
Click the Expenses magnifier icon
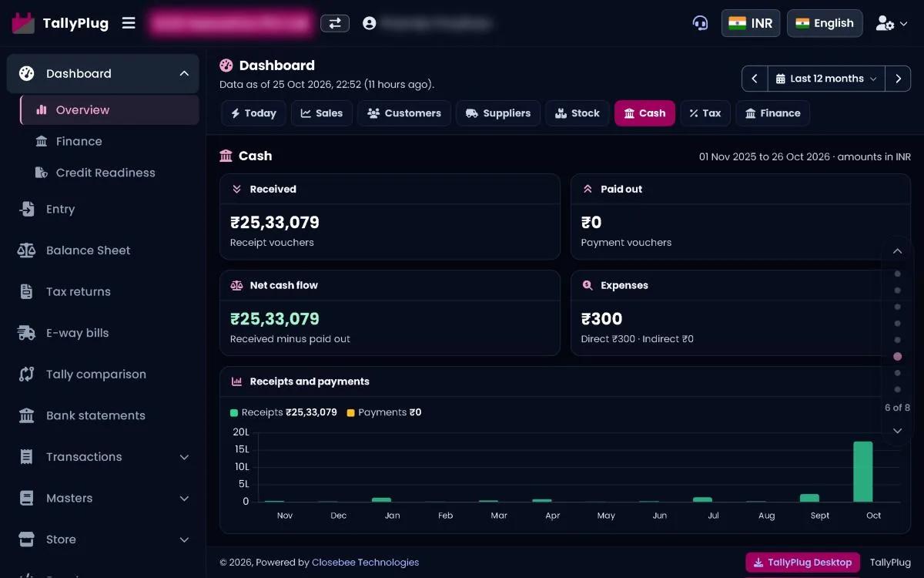point(588,285)
